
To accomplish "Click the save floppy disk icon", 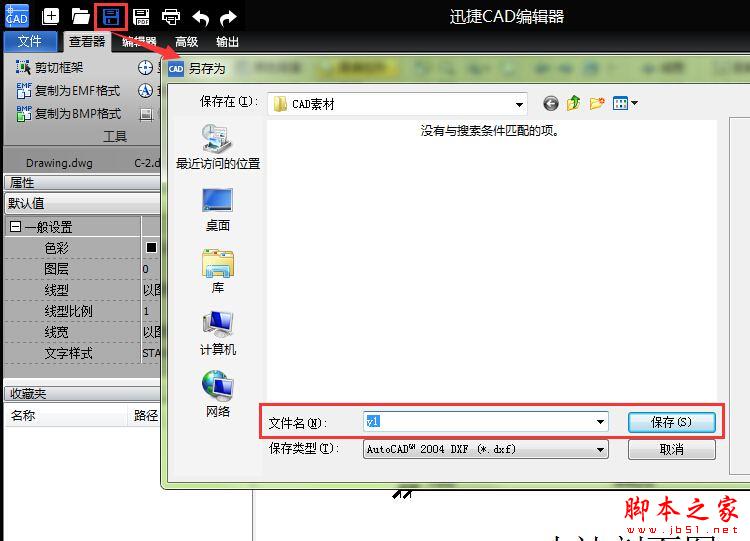I will click(x=111, y=18).
